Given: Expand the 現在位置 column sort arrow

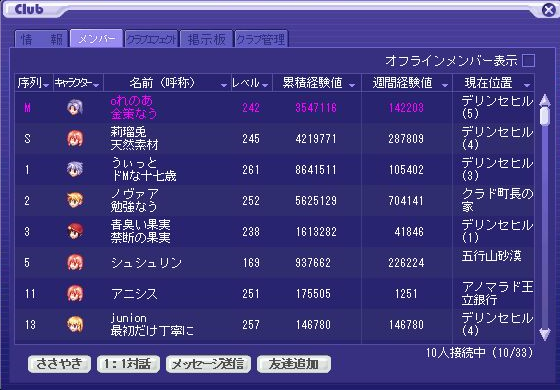Looking at the screenshot, I should tap(527, 85).
